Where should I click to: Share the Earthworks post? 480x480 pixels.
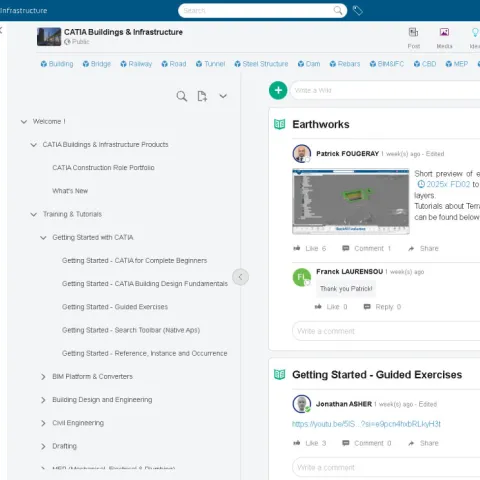click(423, 248)
